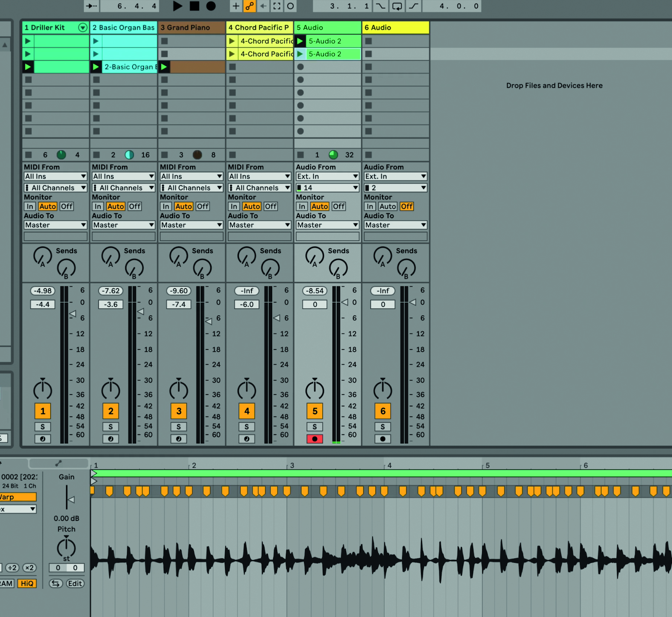Toggle track 1 activator button

coord(43,411)
